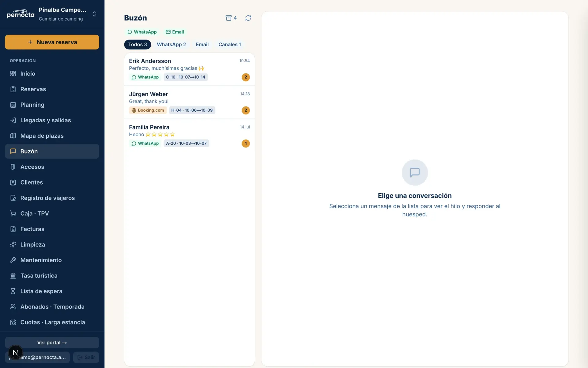Click Erik Andersson's WhatsApp badge
Screen dimensions: 588x368
click(145, 77)
